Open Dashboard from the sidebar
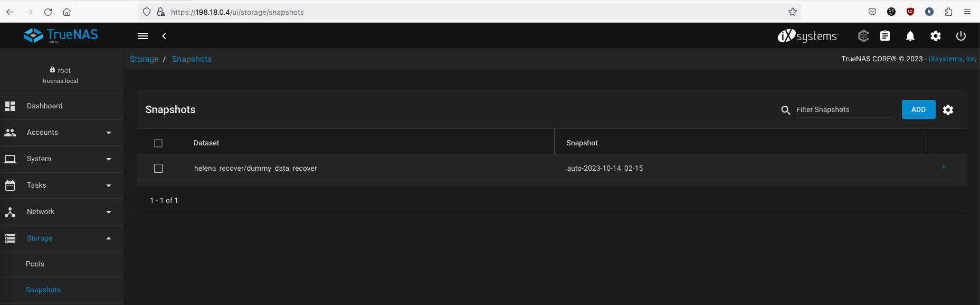980x305 pixels. coord(45,106)
